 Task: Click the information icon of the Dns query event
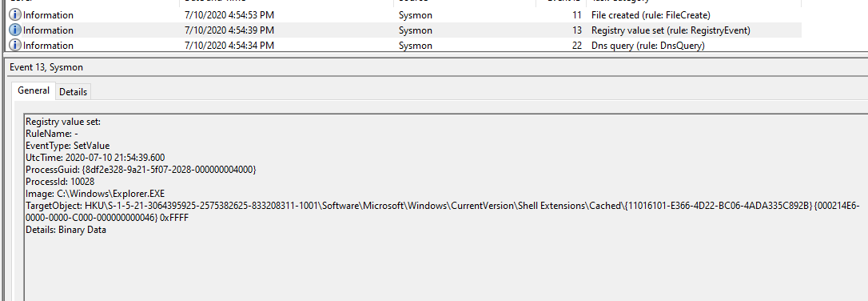(15, 46)
